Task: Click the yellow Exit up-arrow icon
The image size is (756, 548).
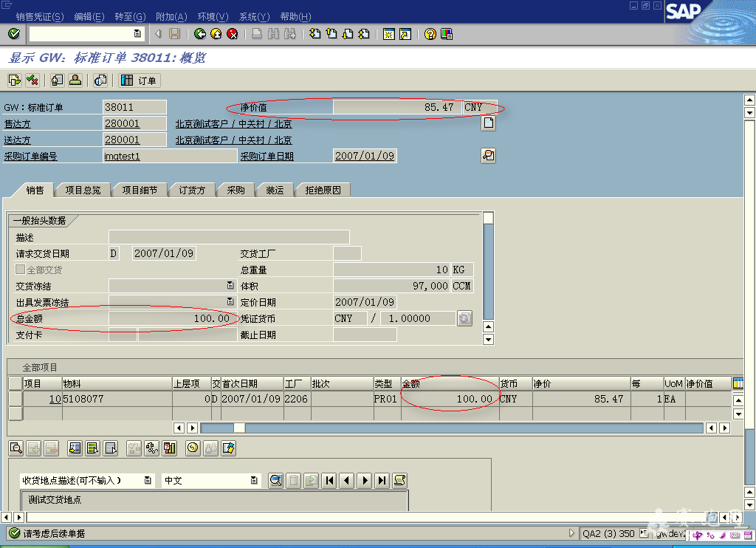Action: (x=216, y=34)
